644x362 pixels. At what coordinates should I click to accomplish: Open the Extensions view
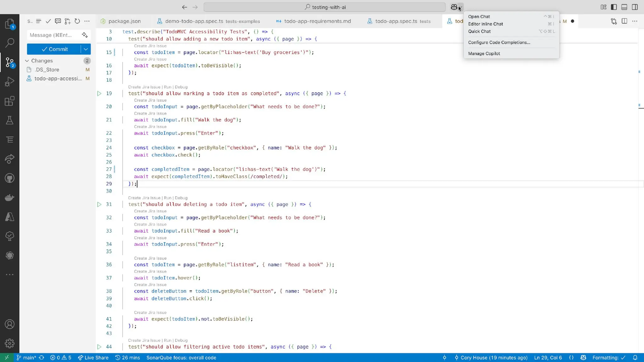tap(9, 101)
